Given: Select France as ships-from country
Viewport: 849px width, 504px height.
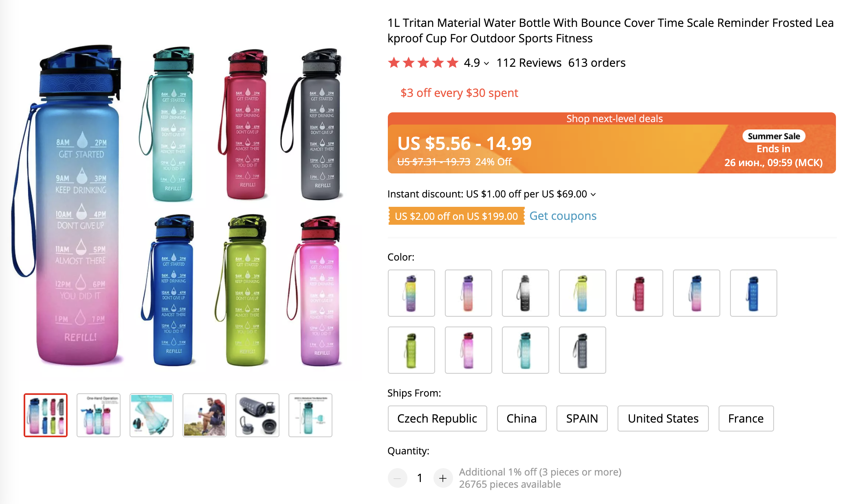Looking at the screenshot, I should coord(746,419).
